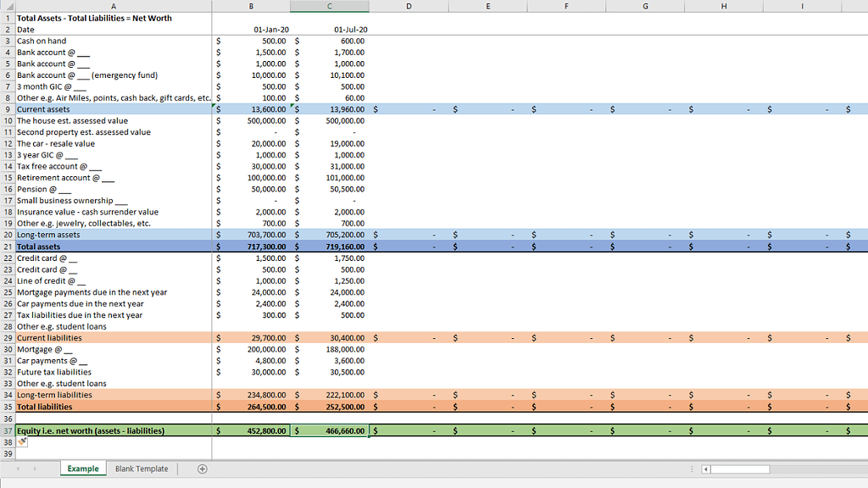Select 'The car - resale value' cell
This screenshot has width=868, height=488.
coord(114,143)
